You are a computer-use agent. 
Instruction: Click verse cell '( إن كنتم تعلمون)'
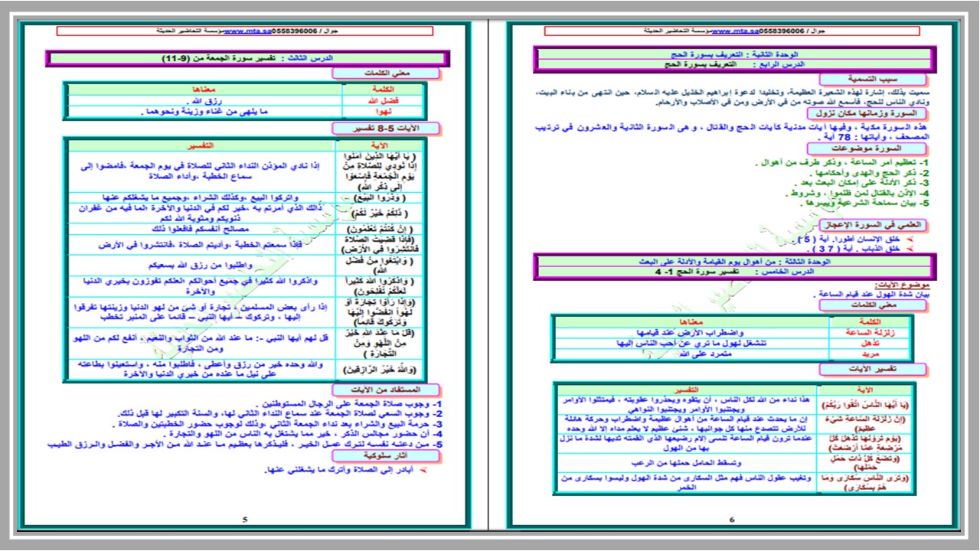click(x=379, y=229)
